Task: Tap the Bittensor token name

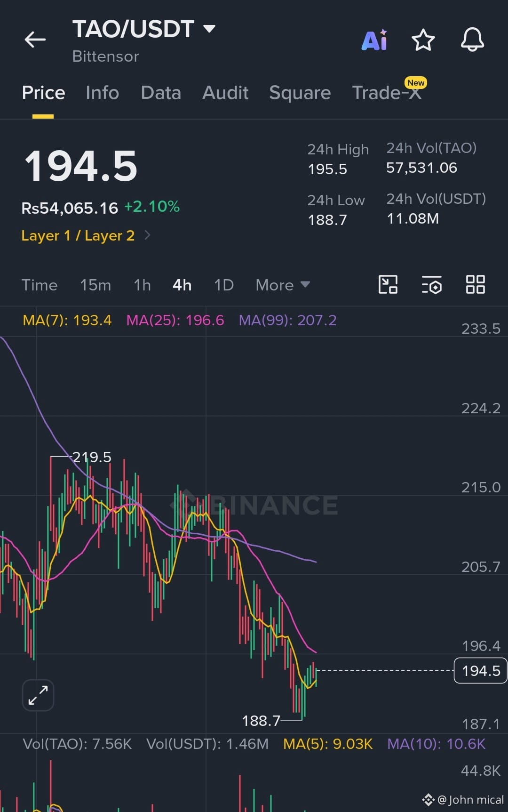Action: pyautogui.click(x=106, y=56)
